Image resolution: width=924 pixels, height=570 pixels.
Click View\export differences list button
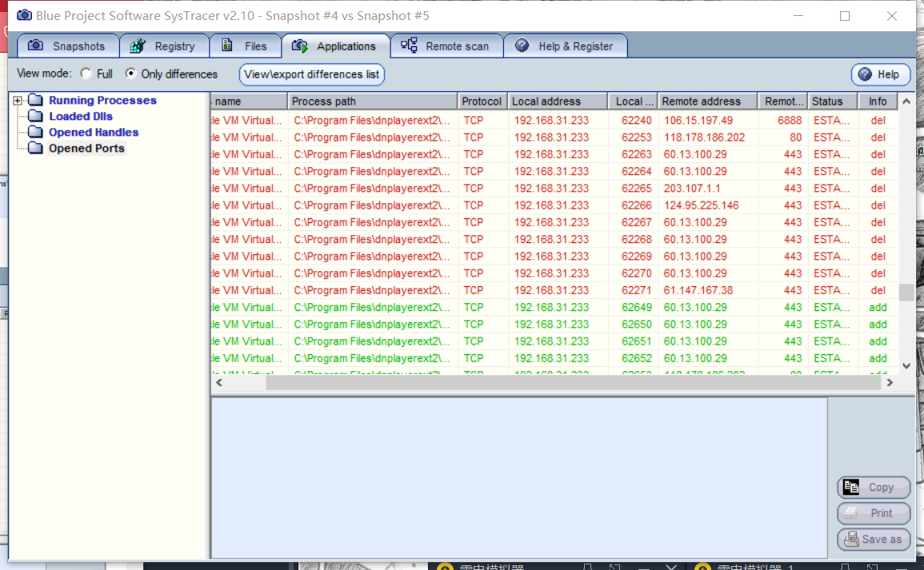[x=312, y=74]
